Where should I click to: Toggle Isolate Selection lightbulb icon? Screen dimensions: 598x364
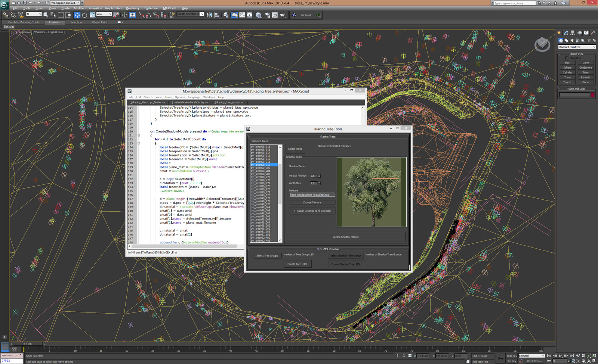397,356
